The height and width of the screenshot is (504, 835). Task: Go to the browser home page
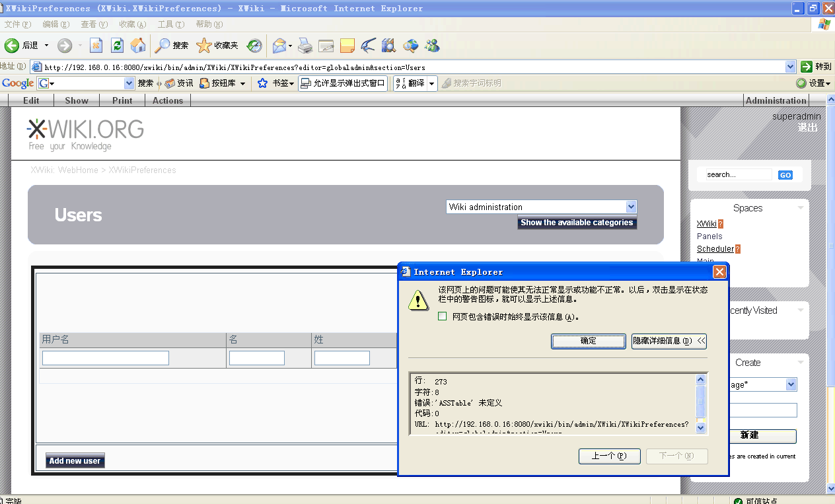tap(138, 46)
